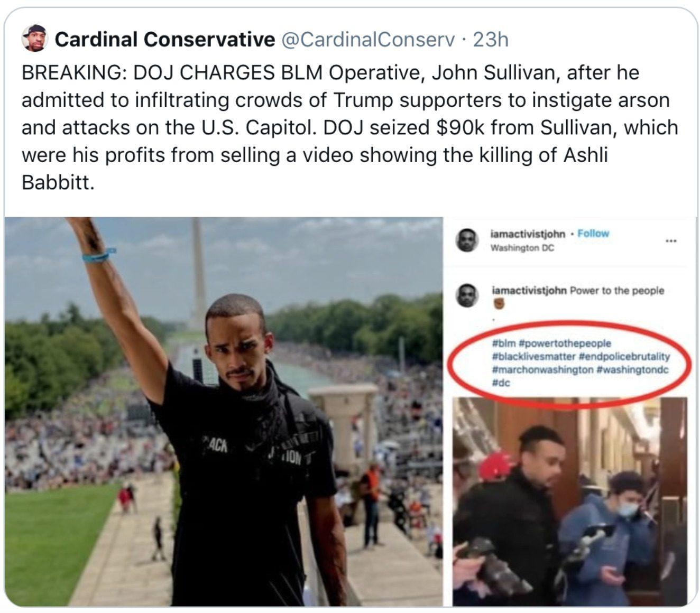This screenshot has width=700, height=613.
Task: Open the 23h tweet timestamp
Action: pos(490,39)
